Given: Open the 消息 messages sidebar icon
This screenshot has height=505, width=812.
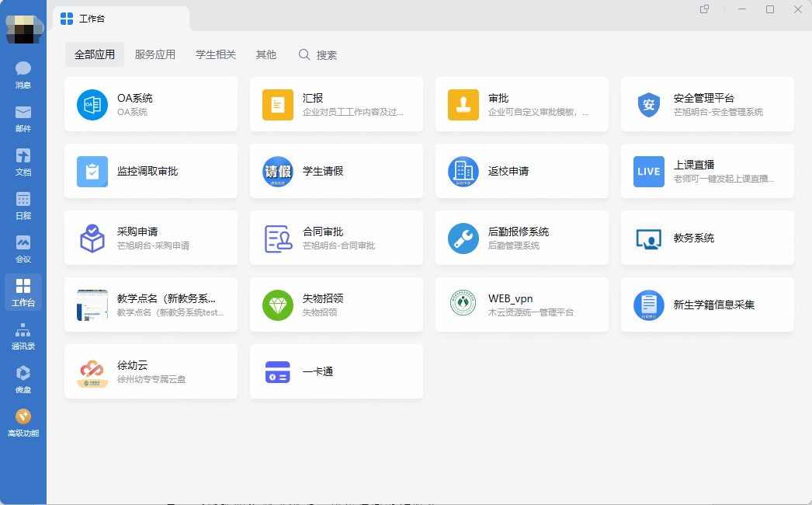Looking at the screenshot, I should (x=23, y=75).
